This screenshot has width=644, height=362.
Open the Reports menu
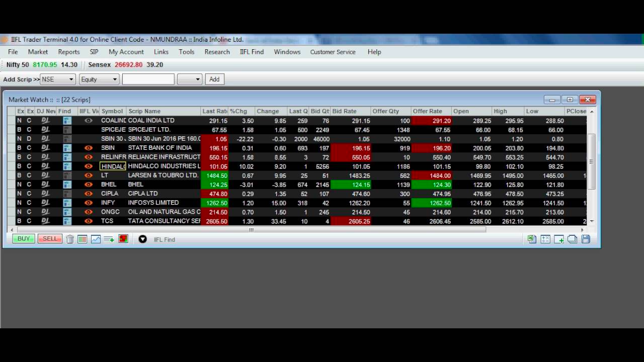tap(69, 52)
